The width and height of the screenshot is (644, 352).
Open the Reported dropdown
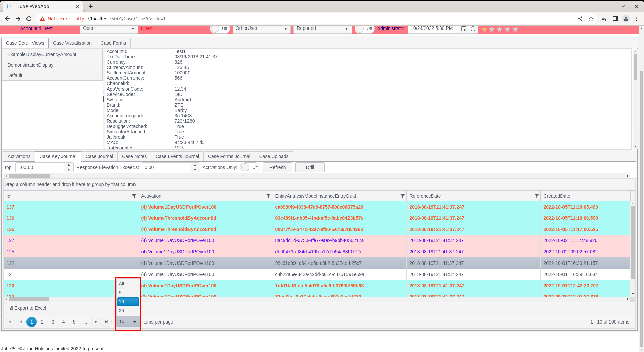[322, 29]
